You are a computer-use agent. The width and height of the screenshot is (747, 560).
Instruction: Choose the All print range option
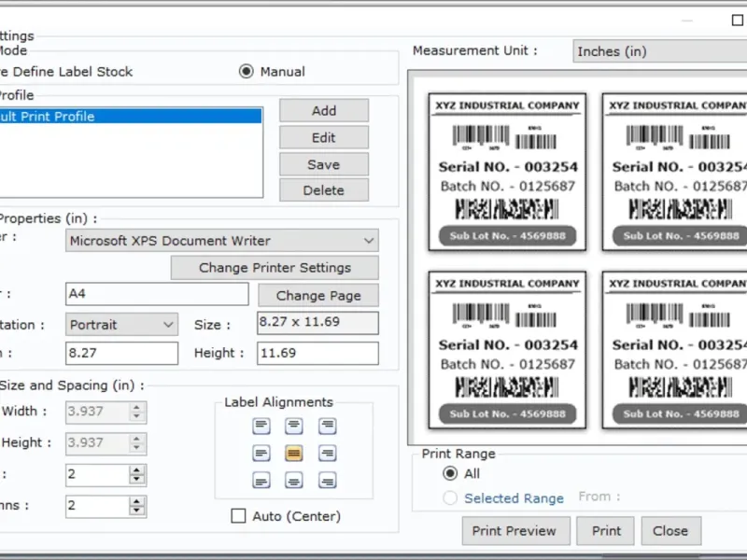(x=451, y=474)
